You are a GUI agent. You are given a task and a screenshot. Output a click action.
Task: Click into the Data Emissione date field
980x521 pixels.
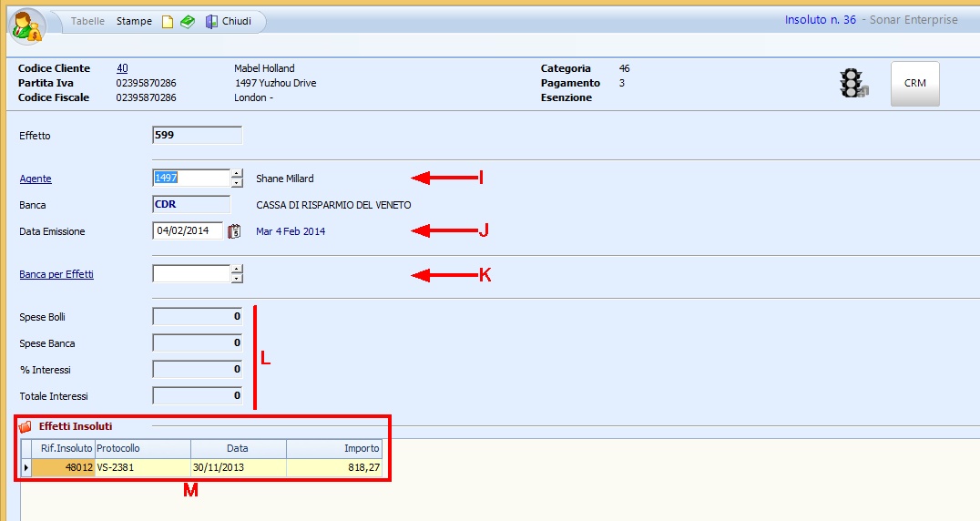188,231
